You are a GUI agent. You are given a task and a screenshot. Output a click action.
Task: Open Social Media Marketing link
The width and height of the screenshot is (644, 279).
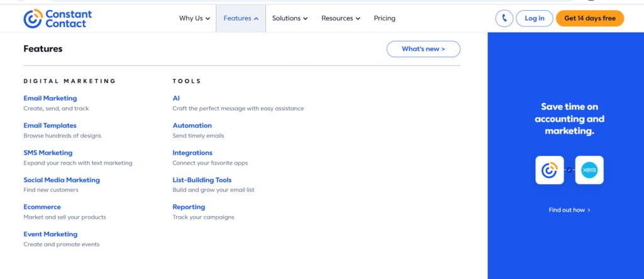click(x=62, y=180)
